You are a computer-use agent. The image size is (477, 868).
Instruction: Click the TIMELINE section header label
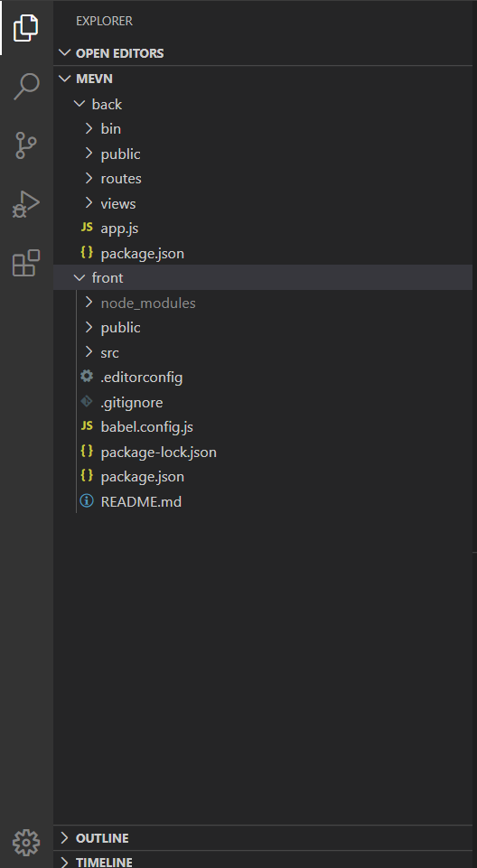pyautogui.click(x=104, y=863)
